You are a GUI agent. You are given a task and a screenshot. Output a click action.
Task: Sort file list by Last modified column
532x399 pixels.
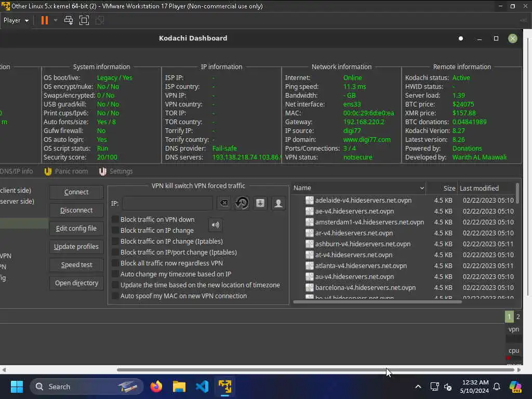pyautogui.click(x=486, y=188)
